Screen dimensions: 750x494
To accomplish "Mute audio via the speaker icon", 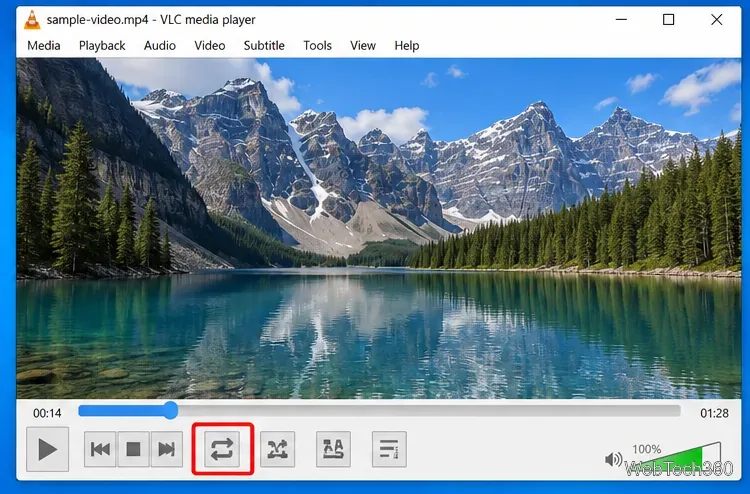I will [613, 460].
